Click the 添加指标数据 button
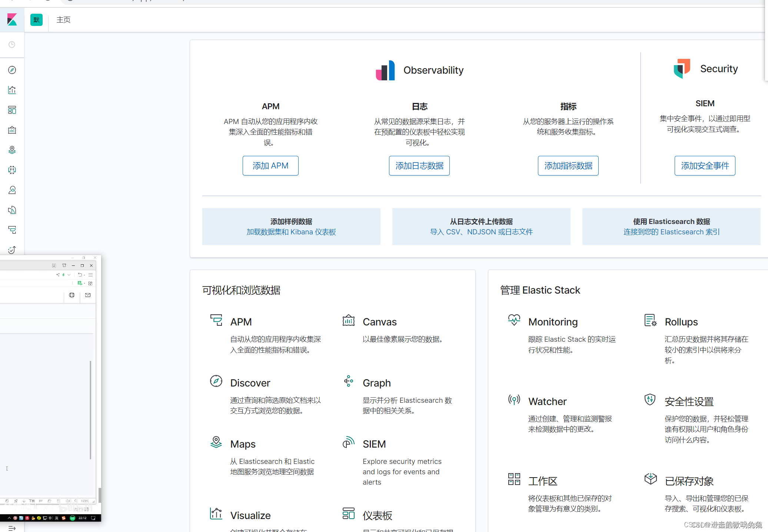 tap(568, 165)
